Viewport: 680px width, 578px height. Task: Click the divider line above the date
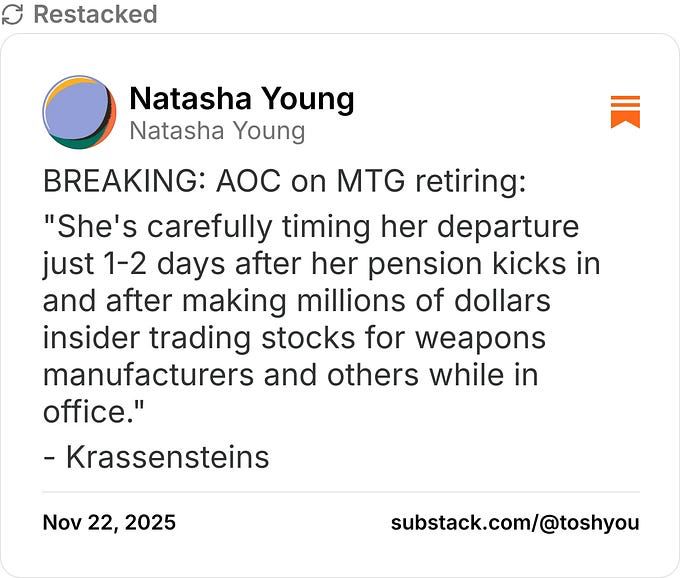340,492
